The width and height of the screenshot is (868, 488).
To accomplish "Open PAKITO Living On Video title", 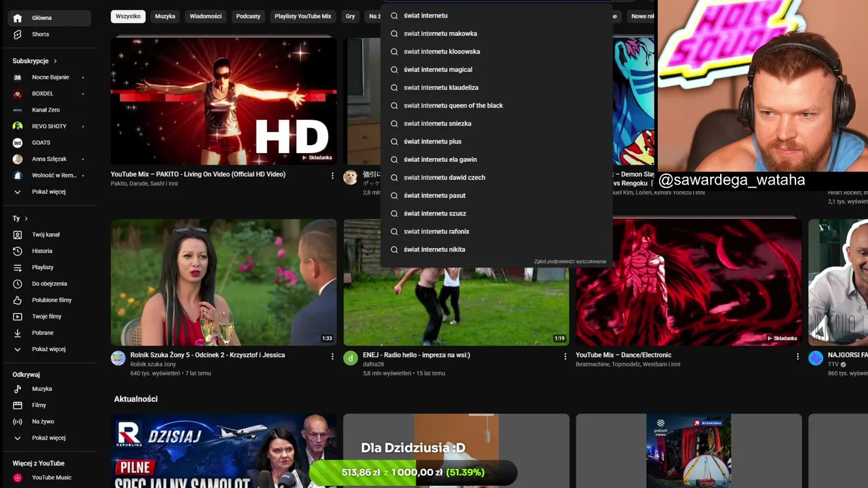I will point(198,174).
